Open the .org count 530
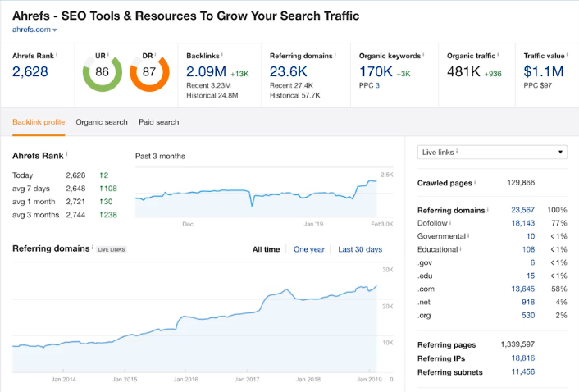 click(x=528, y=315)
